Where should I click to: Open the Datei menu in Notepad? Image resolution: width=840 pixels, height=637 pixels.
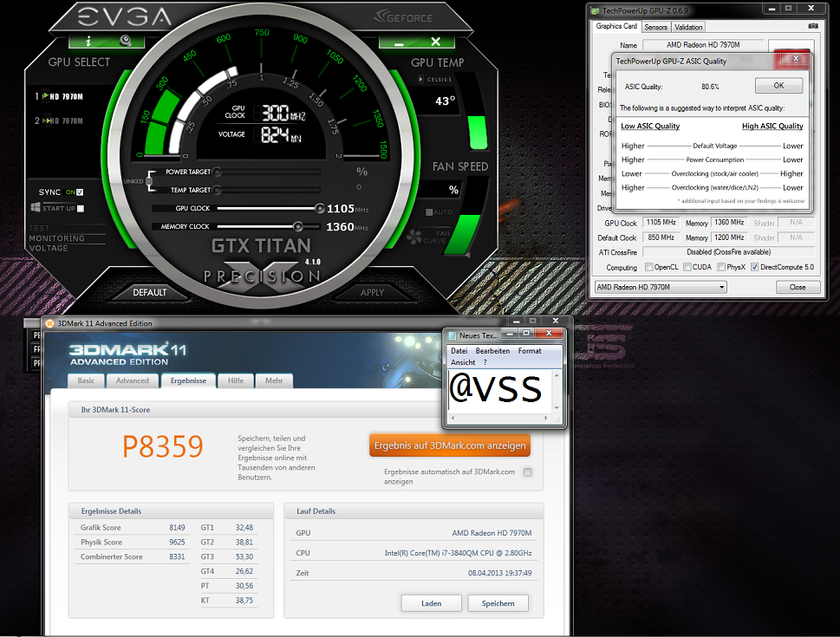[x=459, y=351]
